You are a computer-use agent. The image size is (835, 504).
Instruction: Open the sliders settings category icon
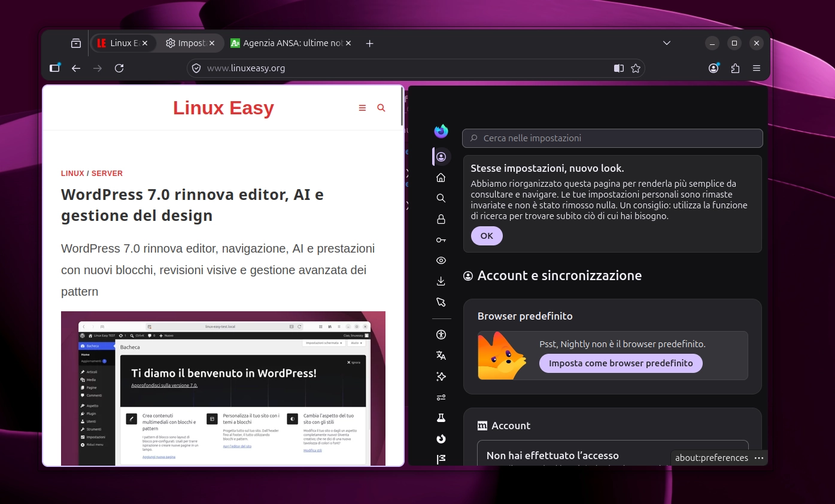tap(441, 397)
